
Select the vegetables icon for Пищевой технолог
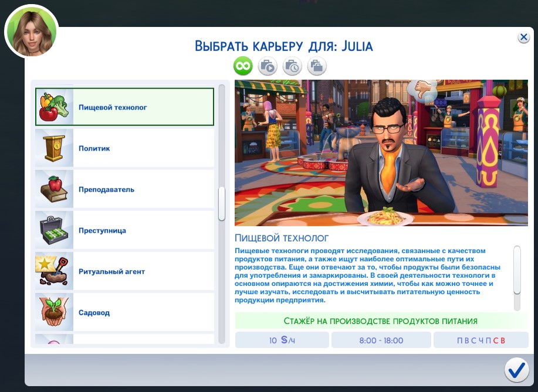[x=54, y=107]
